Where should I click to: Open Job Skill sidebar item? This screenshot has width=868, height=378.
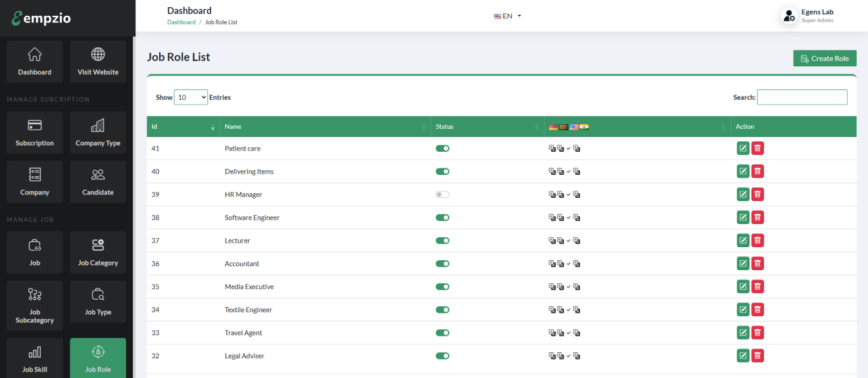pyautogui.click(x=35, y=358)
